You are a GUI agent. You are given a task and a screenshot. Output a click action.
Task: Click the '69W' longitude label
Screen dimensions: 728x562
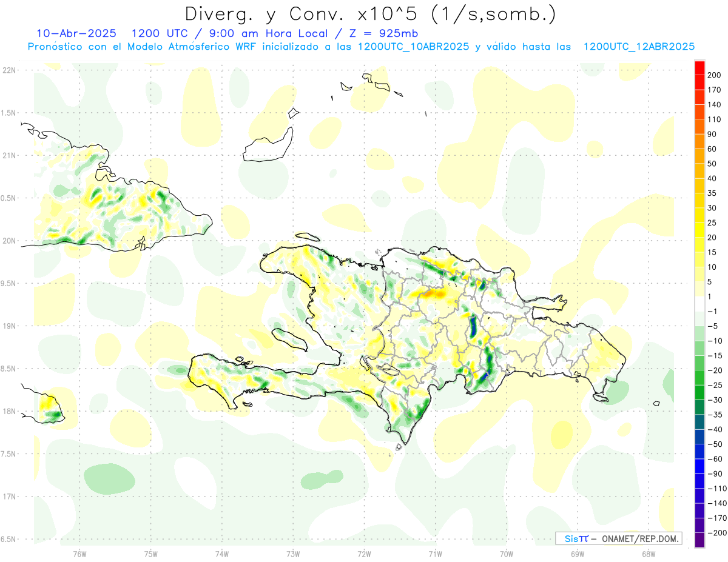577,554
